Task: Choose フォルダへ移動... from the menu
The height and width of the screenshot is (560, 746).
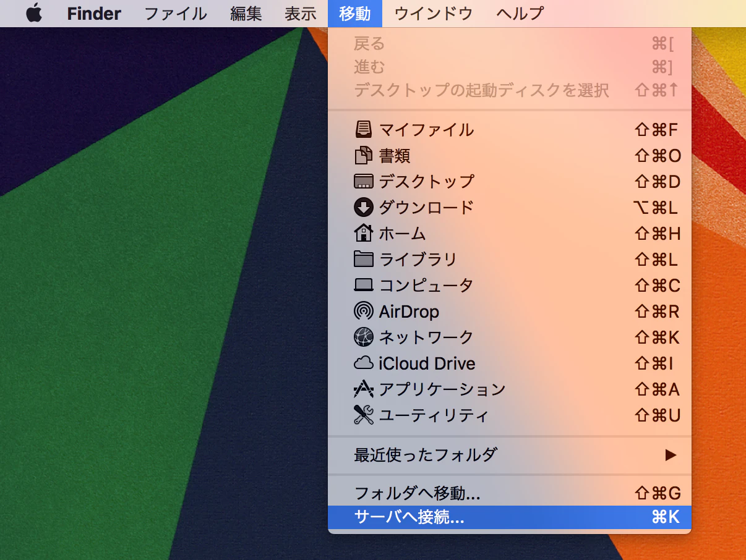Action: (510, 493)
